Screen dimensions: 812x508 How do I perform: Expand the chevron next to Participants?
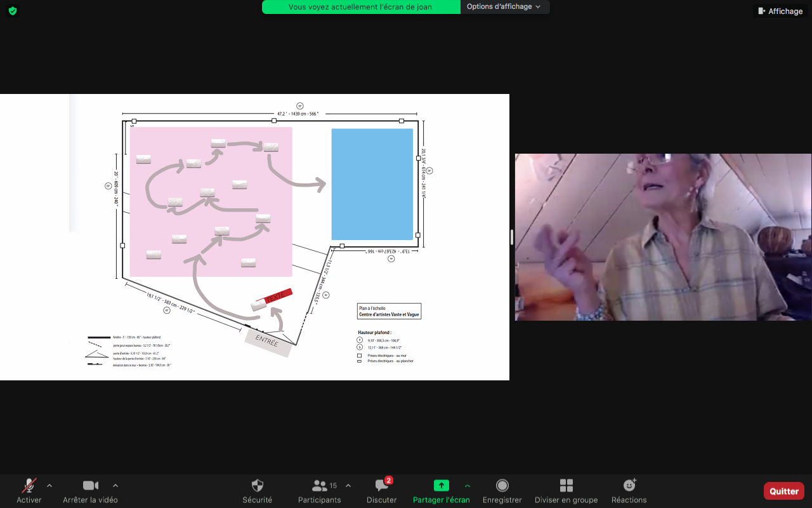click(348, 486)
